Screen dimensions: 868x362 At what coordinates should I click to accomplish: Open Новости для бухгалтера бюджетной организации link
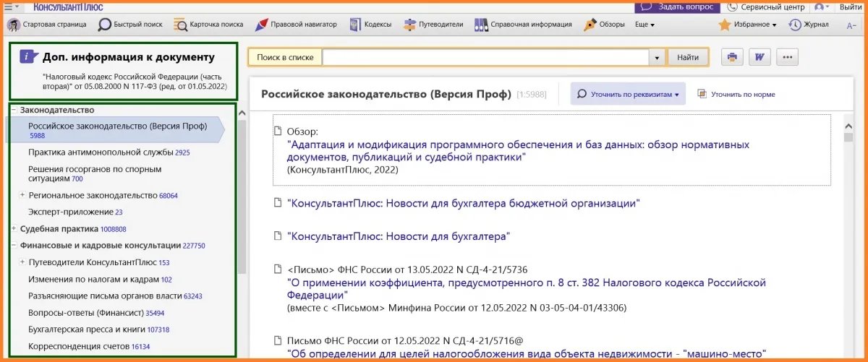point(464,204)
